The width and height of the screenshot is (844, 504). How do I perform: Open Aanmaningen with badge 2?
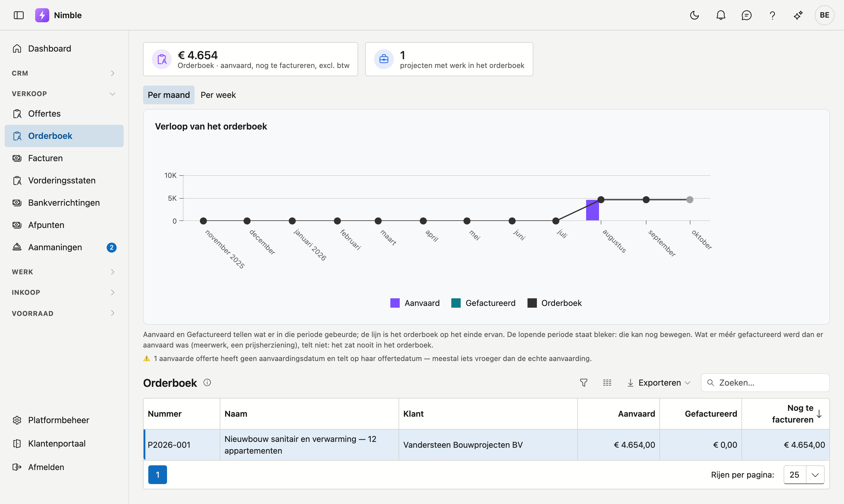64,247
